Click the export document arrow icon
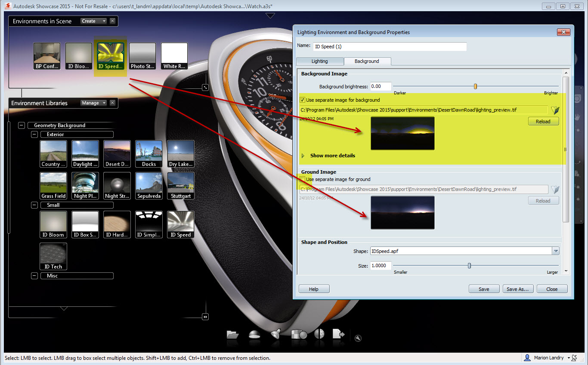Screen dimensions: 588x365 click(x=339, y=334)
